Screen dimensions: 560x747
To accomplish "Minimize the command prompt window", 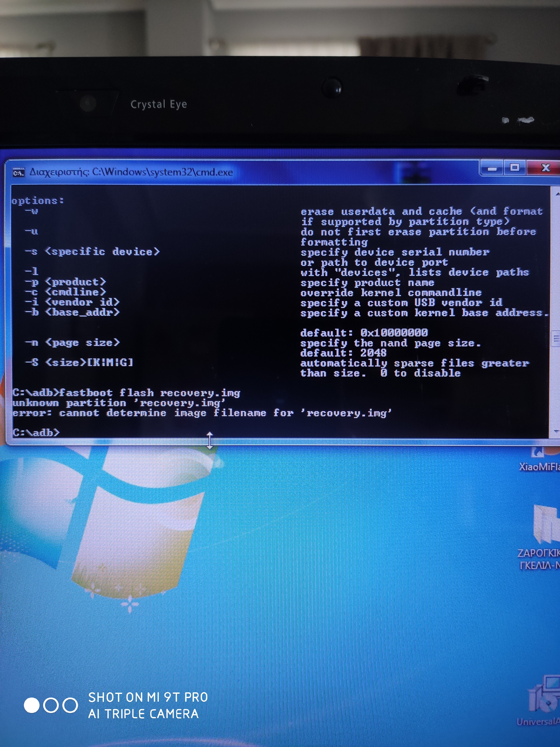I will 492,168.
